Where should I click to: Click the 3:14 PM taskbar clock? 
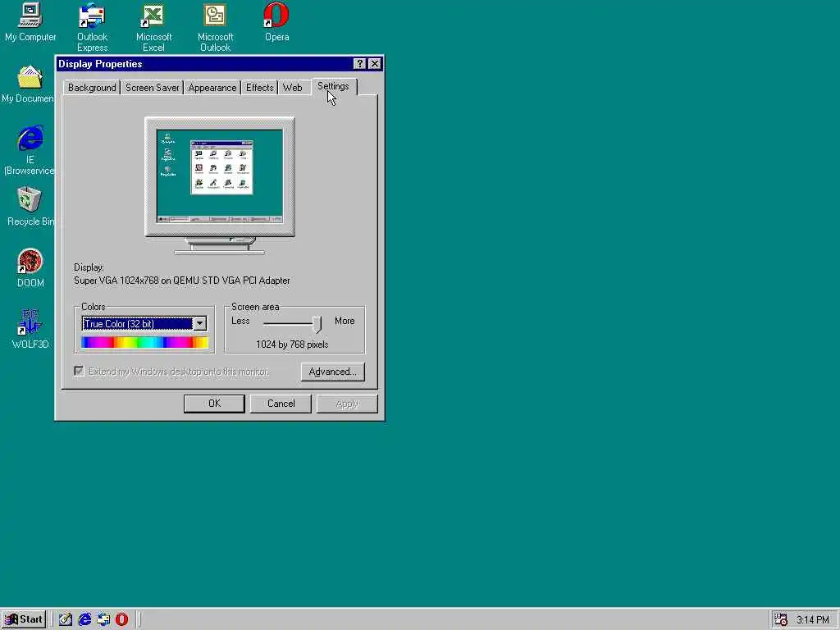click(x=813, y=620)
